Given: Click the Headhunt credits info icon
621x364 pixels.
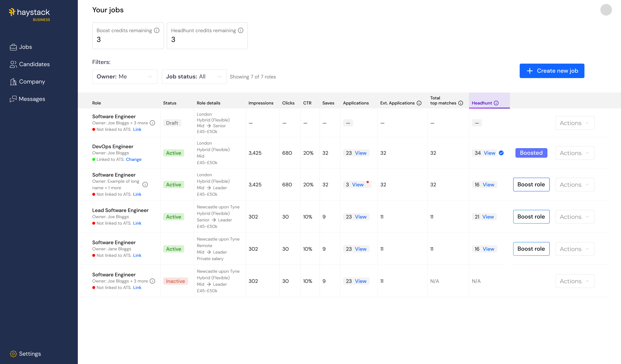Looking at the screenshot, I should tap(241, 30).
